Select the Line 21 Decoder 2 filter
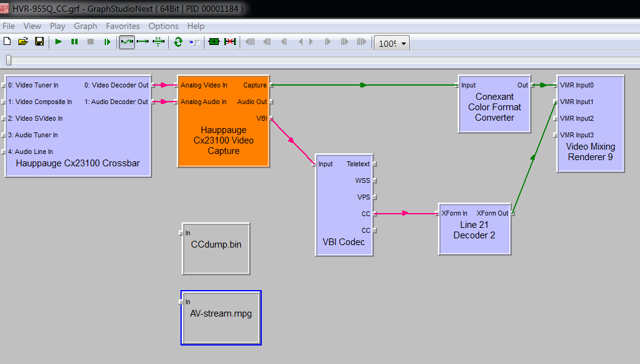 coord(474,230)
